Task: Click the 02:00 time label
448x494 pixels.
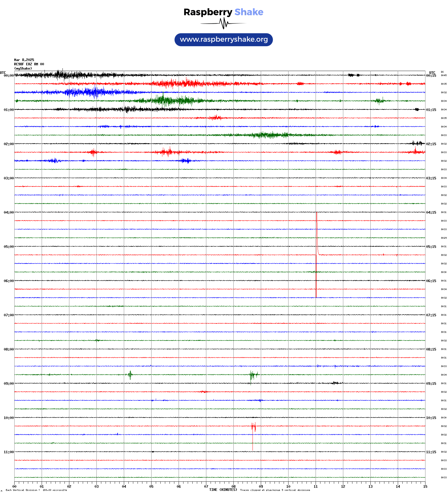Action: point(9,144)
